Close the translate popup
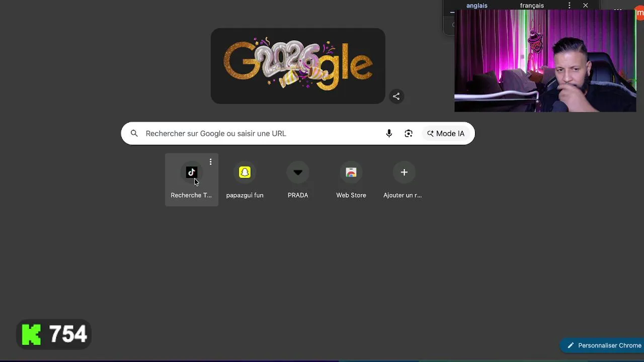644x362 pixels. (586, 5)
